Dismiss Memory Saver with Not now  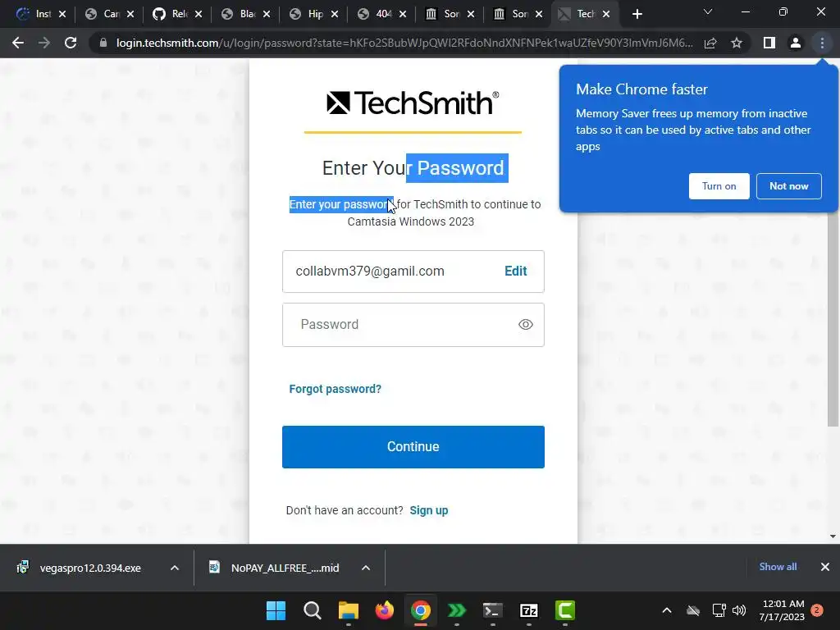tap(788, 186)
